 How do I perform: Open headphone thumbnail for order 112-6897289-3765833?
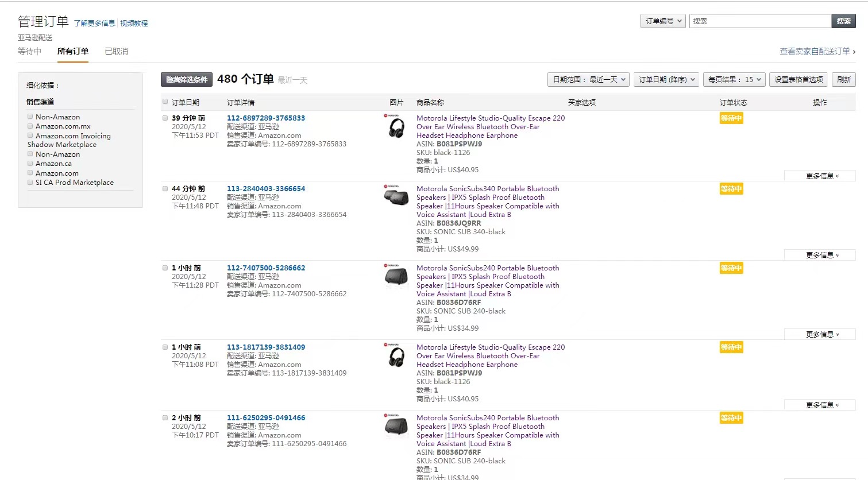coord(396,126)
